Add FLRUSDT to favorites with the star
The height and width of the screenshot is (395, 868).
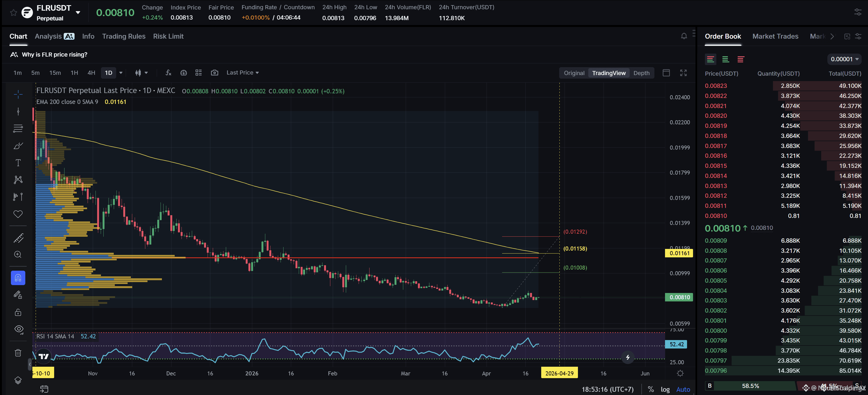click(x=14, y=13)
